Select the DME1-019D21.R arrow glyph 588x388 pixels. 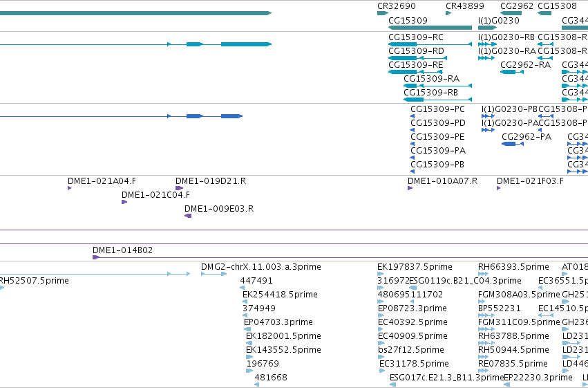(179, 188)
